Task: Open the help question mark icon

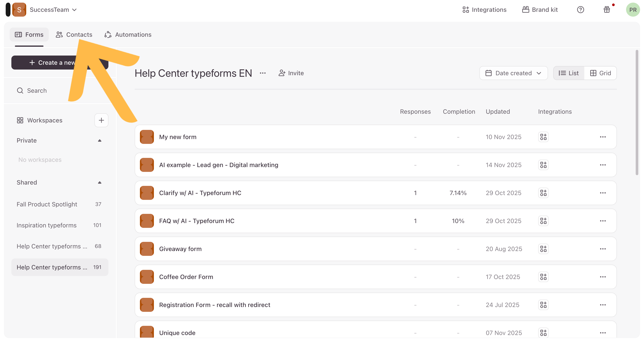Action: (580, 10)
